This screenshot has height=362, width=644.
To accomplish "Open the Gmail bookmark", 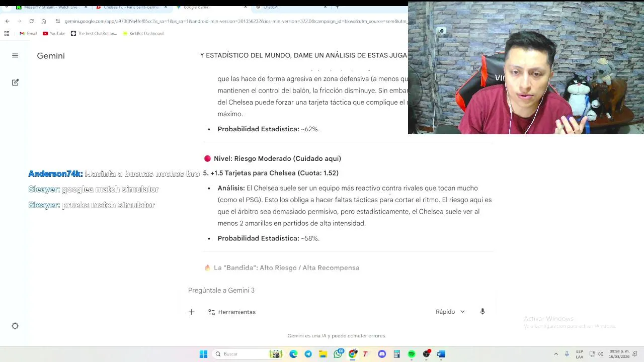I will point(28,33).
